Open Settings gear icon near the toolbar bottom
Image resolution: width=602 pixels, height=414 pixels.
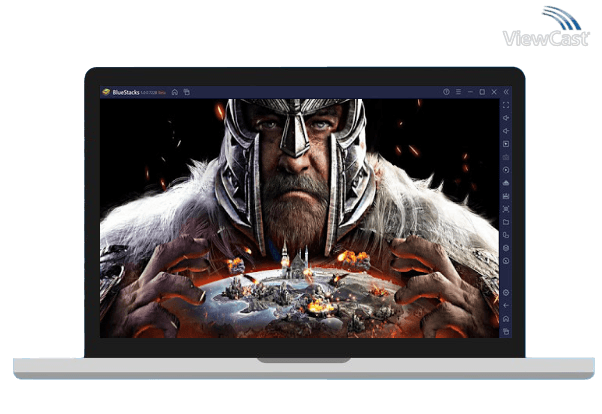pyautogui.click(x=506, y=293)
